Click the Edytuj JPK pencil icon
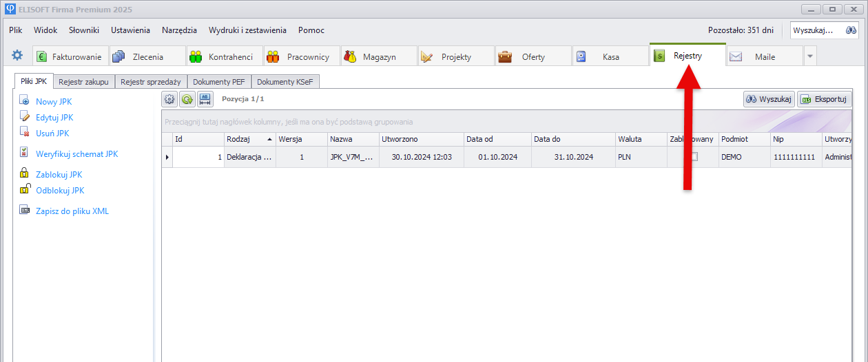 [x=25, y=118]
